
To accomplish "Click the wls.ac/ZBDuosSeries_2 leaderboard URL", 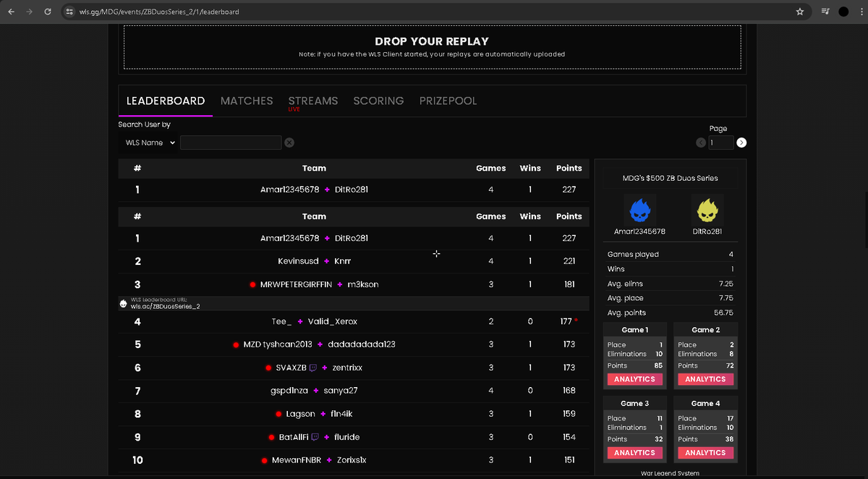I will (165, 306).
